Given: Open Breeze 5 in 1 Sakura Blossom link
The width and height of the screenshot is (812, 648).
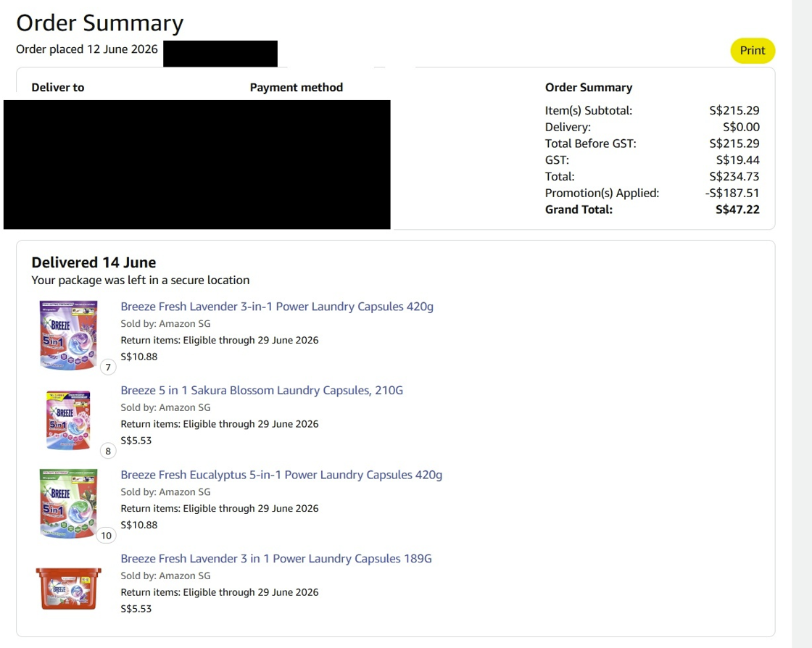Looking at the screenshot, I should coord(262,390).
